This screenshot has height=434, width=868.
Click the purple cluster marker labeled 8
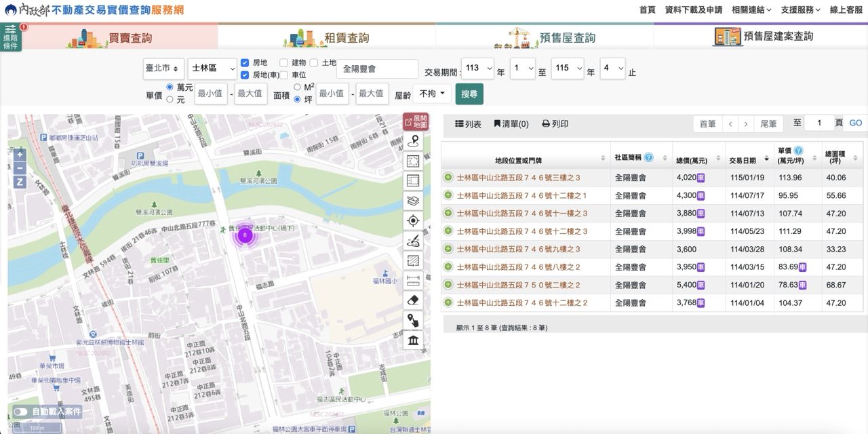245,236
